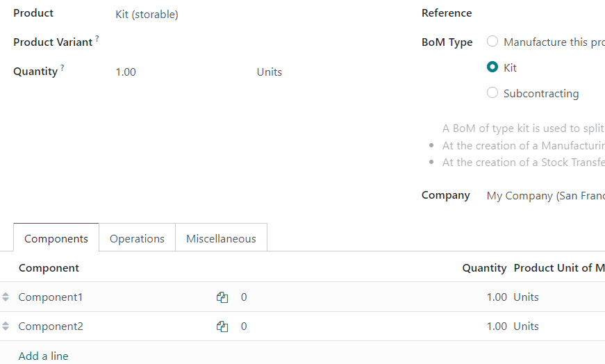The image size is (605, 364).
Task: Sort by the Component column header
Action: click(x=49, y=268)
